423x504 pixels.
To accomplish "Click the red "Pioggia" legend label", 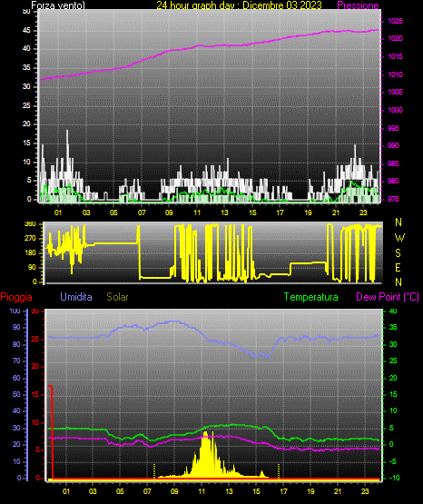I will click(x=16, y=297).
